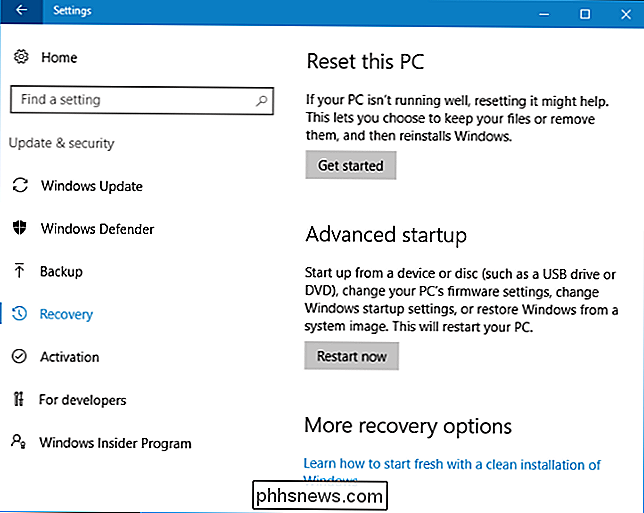Click the magnifier search icon
This screenshot has width=644, height=513.
click(261, 101)
